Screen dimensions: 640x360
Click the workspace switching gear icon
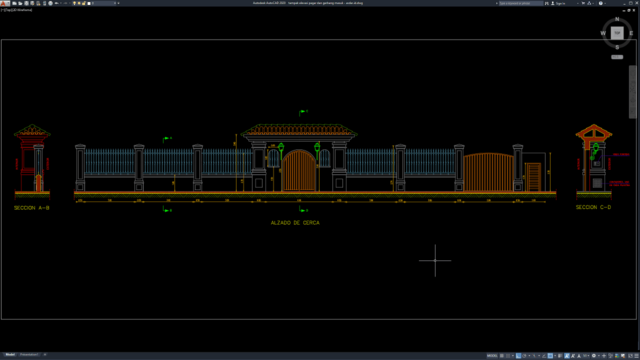click(x=594, y=356)
